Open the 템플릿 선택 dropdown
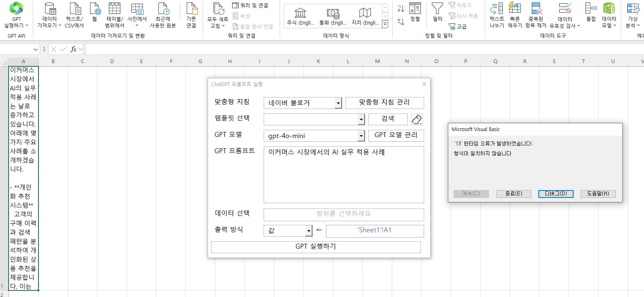Viewport: 644px width, 297px height. click(361, 120)
